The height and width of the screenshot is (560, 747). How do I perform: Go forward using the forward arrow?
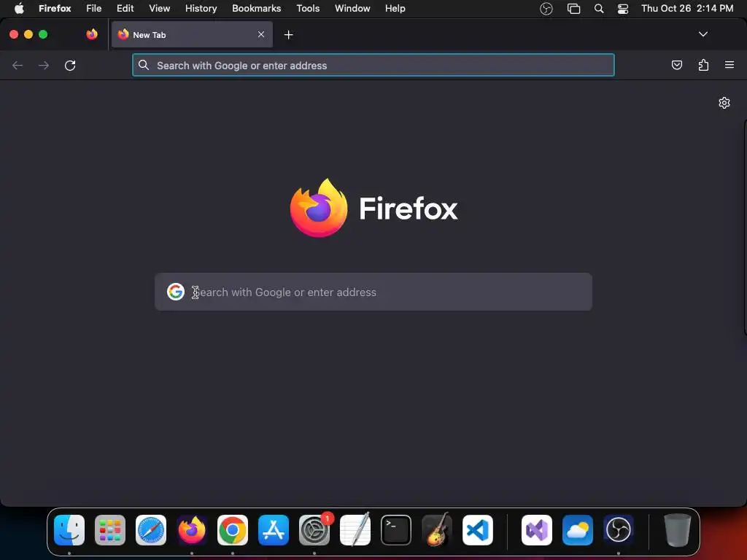point(43,65)
